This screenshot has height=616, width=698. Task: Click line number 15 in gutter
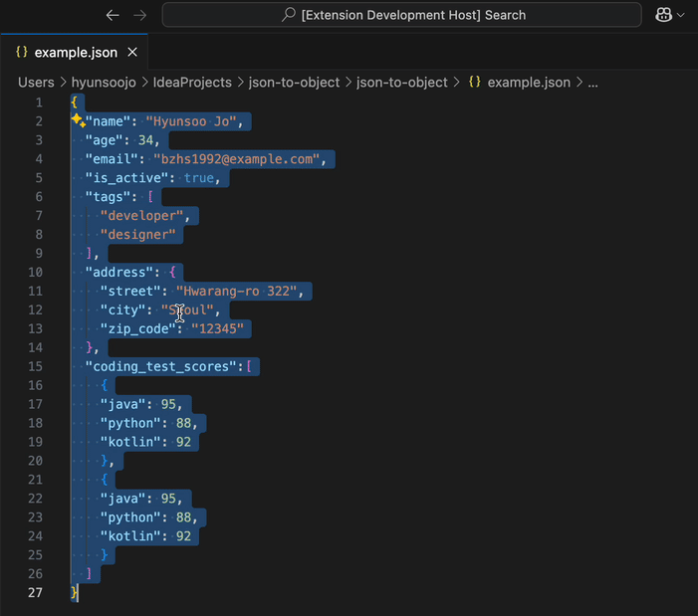point(35,366)
